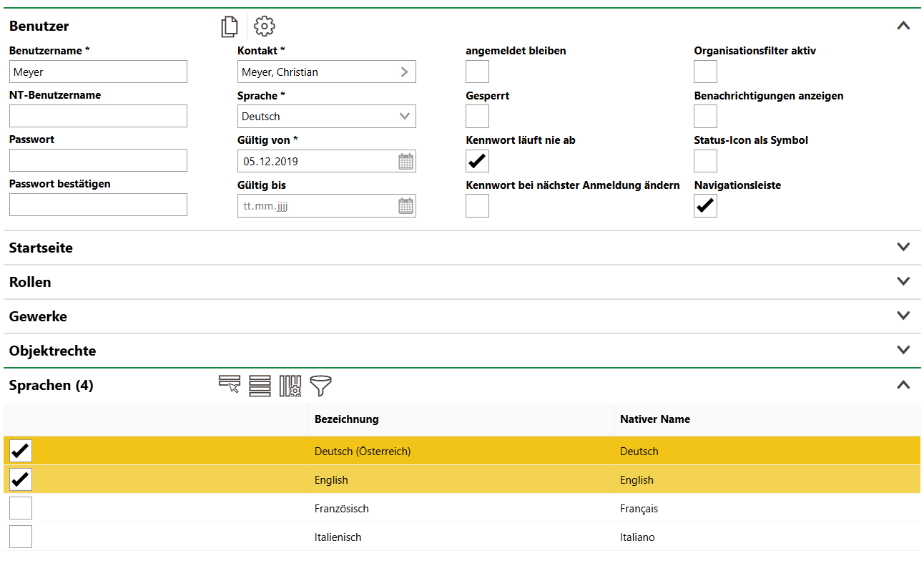924x566 pixels.
Task: Enable Organisationsfilter aktiv checkbox
Action: [x=706, y=72]
